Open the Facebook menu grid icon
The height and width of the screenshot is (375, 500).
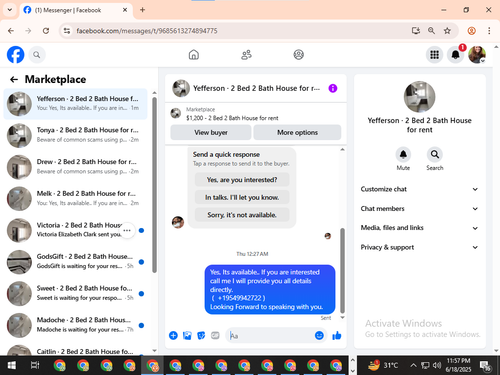(434, 55)
